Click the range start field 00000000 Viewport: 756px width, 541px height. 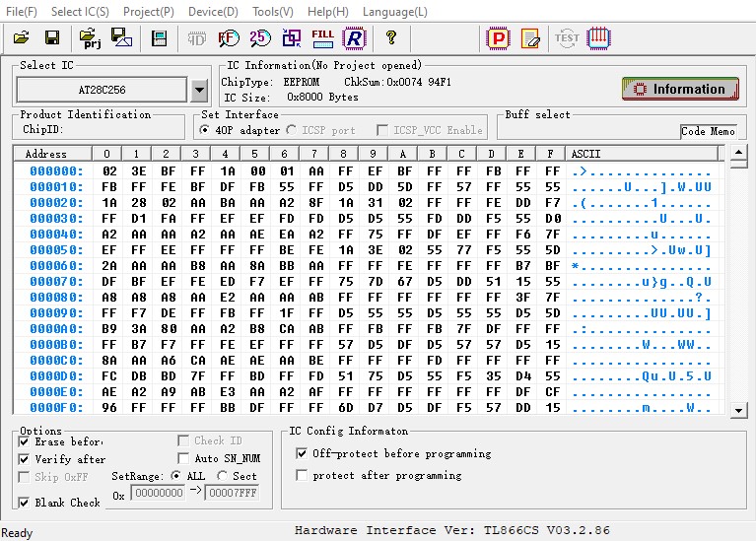pyautogui.click(x=158, y=493)
